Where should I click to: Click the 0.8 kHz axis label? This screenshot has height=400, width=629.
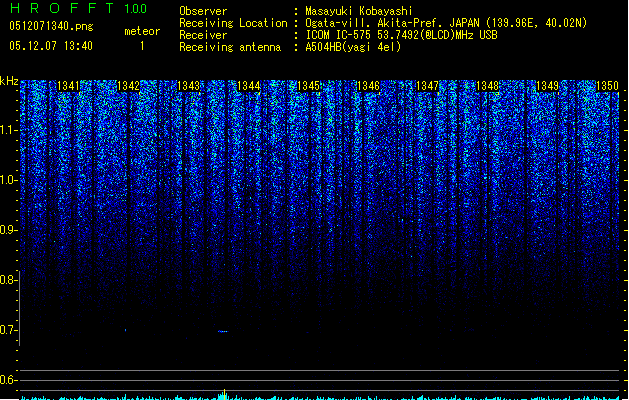(8, 280)
